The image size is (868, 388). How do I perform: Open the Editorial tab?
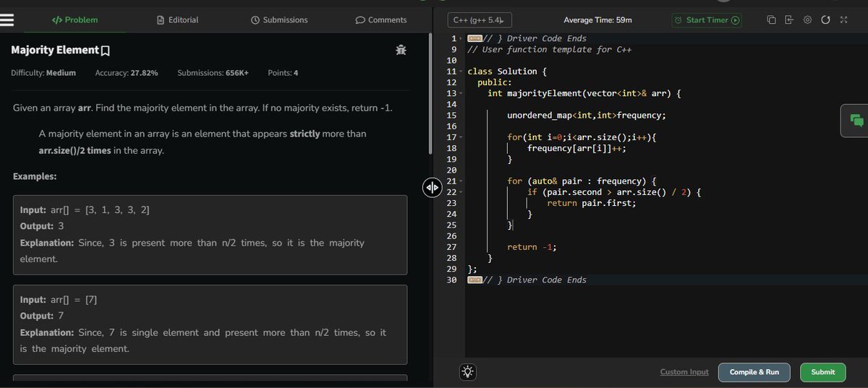point(178,20)
